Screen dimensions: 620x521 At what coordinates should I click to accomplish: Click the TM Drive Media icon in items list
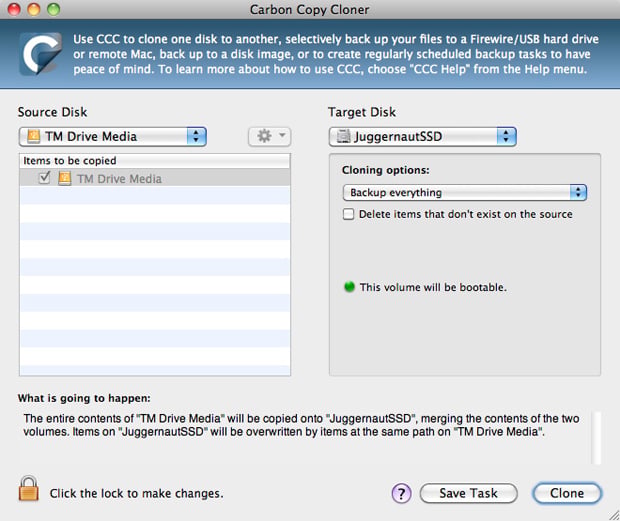click(x=64, y=179)
